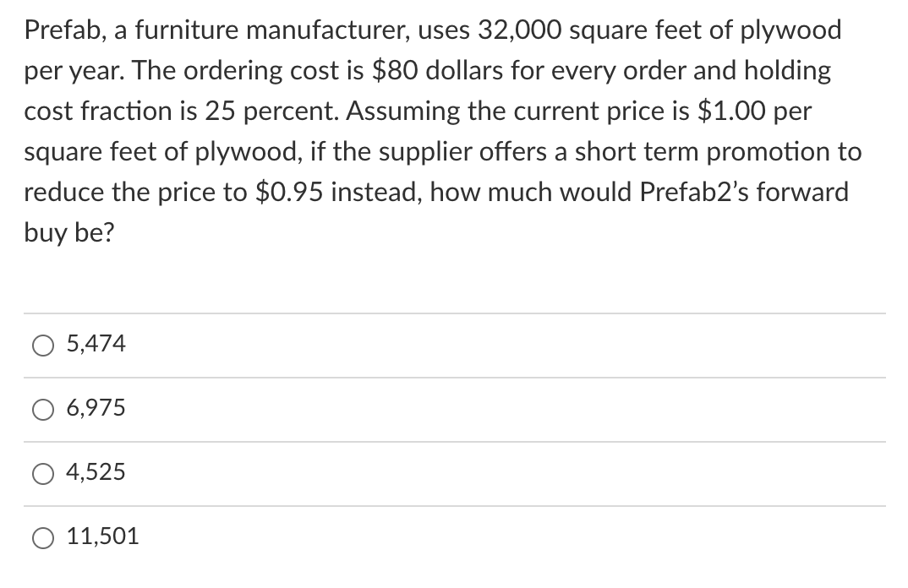Choose the answer option labeled 5,474
The width and height of the screenshot is (908, 588).
pyautogui.click(x=96, y=345)
